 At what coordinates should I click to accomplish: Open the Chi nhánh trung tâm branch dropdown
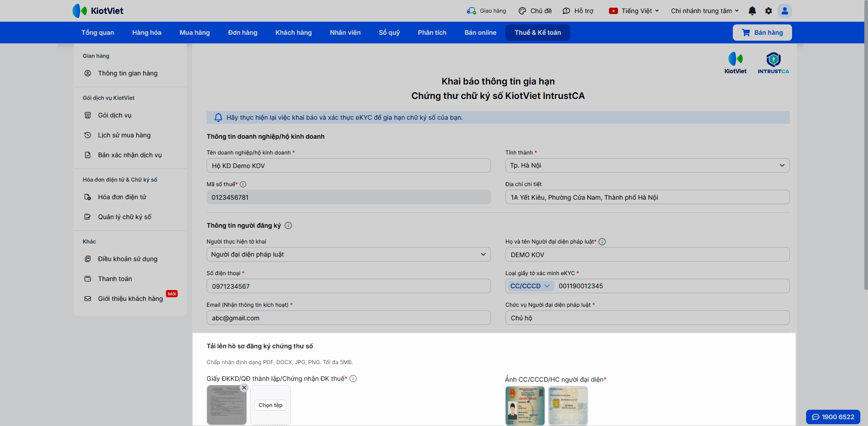tap(705, 11)
